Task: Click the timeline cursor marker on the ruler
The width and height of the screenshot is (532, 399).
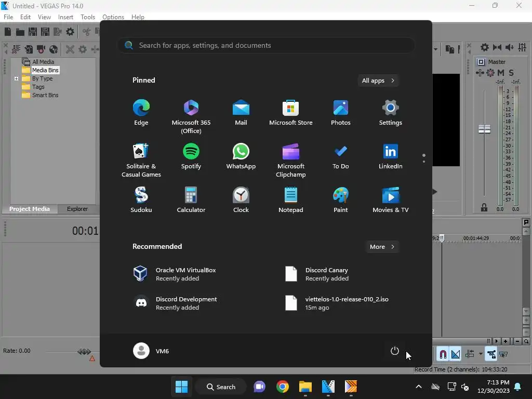Action: tap(442, 238)
